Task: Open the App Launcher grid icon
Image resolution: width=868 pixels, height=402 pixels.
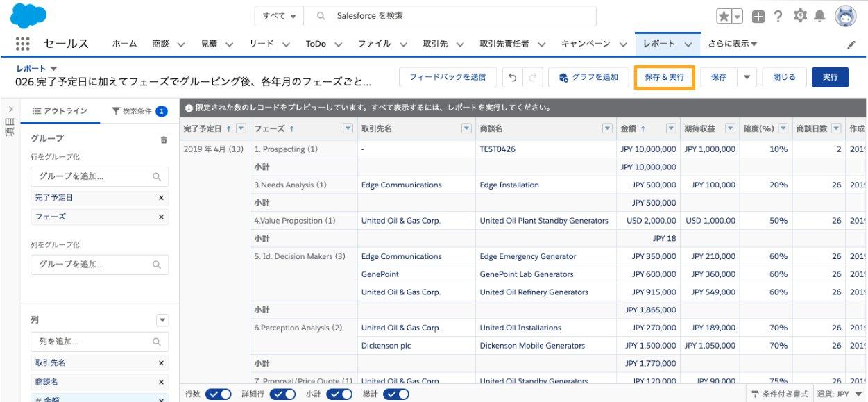Action: click(22, 44)
